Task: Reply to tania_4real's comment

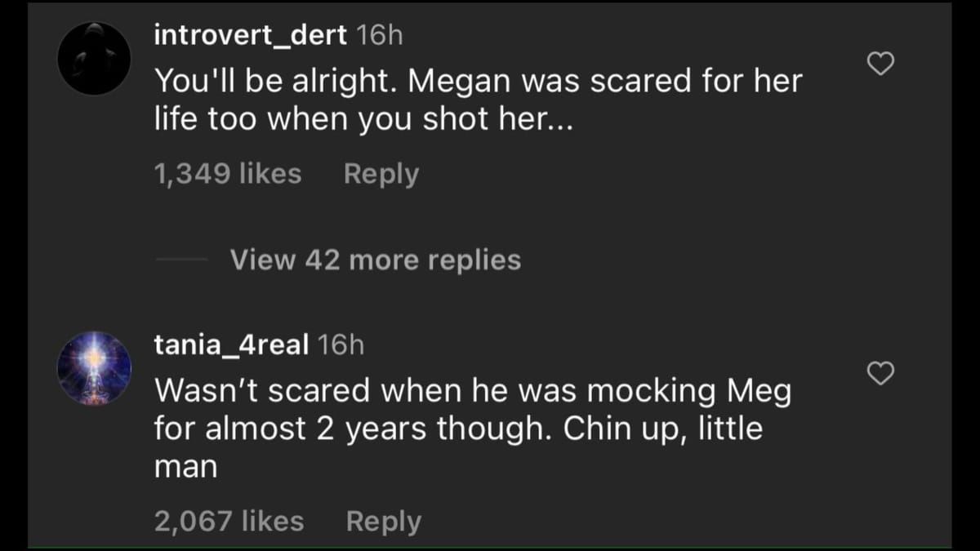Action: click(x=383, y=521)
